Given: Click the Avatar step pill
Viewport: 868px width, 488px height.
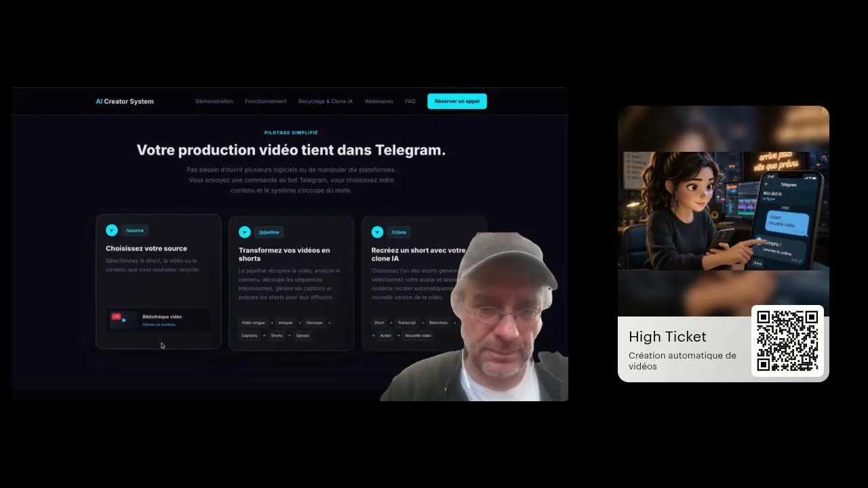Looking at the screenshot, I should click(x=385, y=335).
